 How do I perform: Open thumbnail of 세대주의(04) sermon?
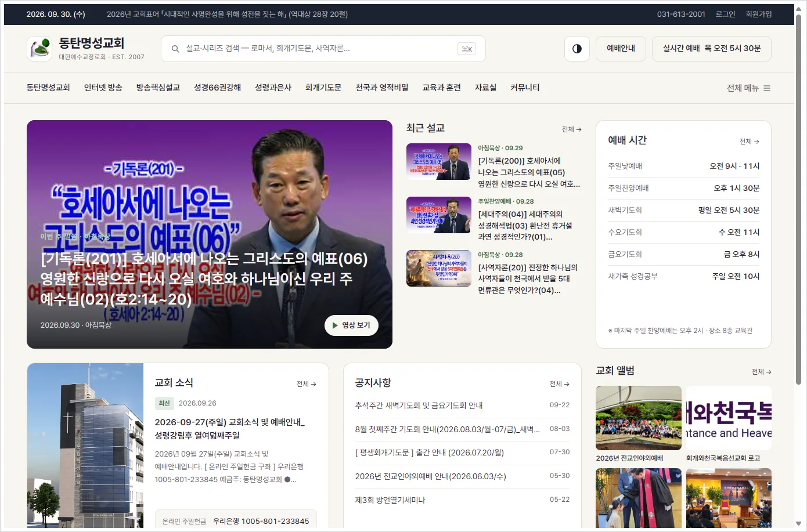point(439,215)
